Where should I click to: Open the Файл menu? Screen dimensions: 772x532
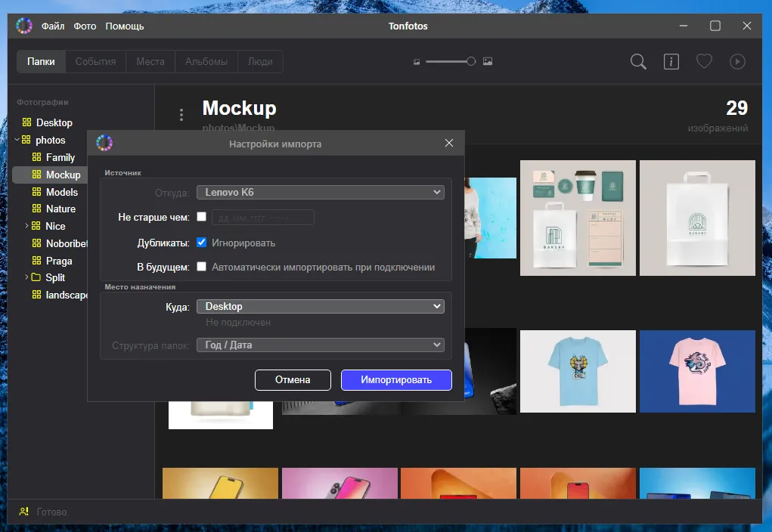(x=53, y=26)
